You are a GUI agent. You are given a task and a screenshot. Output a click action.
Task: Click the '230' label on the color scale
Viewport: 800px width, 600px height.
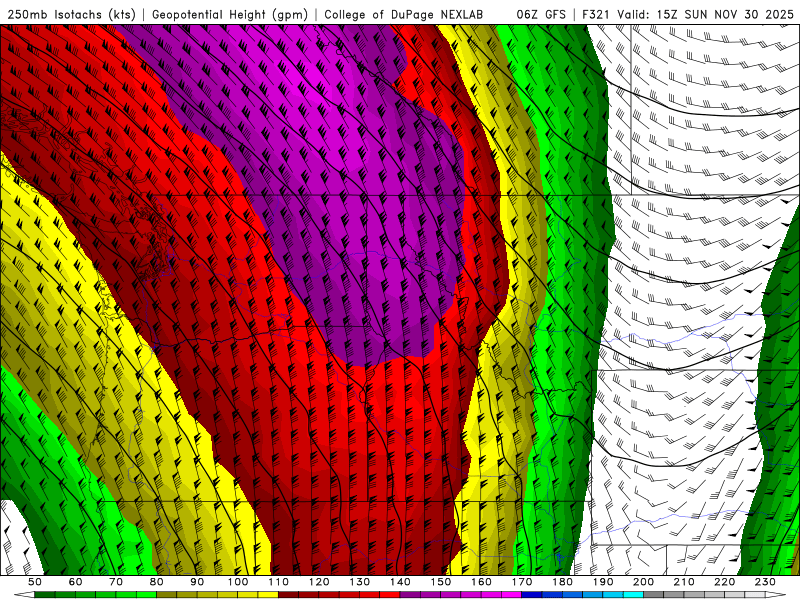pos(765,582)
